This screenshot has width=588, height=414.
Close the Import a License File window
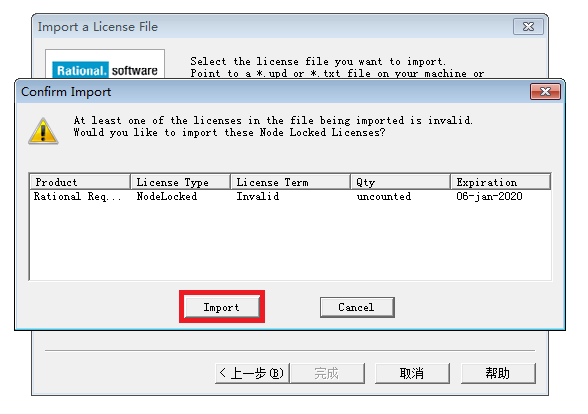tap(528, 27)
